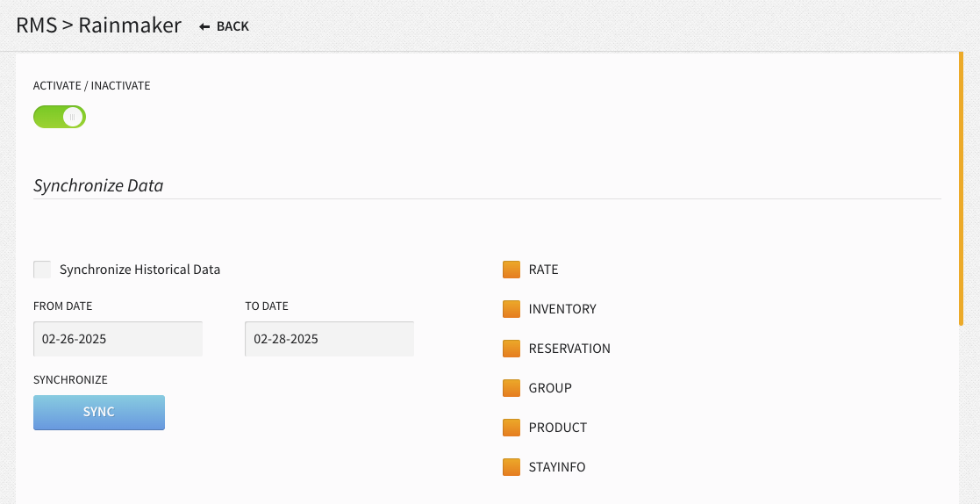The image size is (980, 504).
Task: Click the RATE label text
Action: click(543, 270)
